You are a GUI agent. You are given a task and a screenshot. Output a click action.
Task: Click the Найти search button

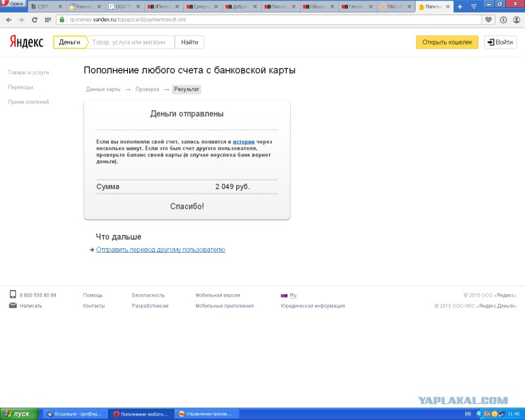pyautogui.click(x=190, y=42)
